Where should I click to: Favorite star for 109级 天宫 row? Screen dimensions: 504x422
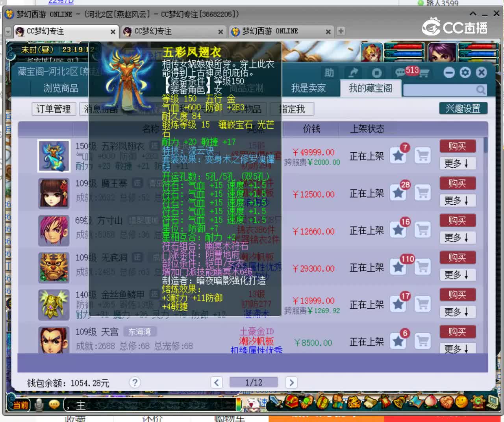point(398,341)
